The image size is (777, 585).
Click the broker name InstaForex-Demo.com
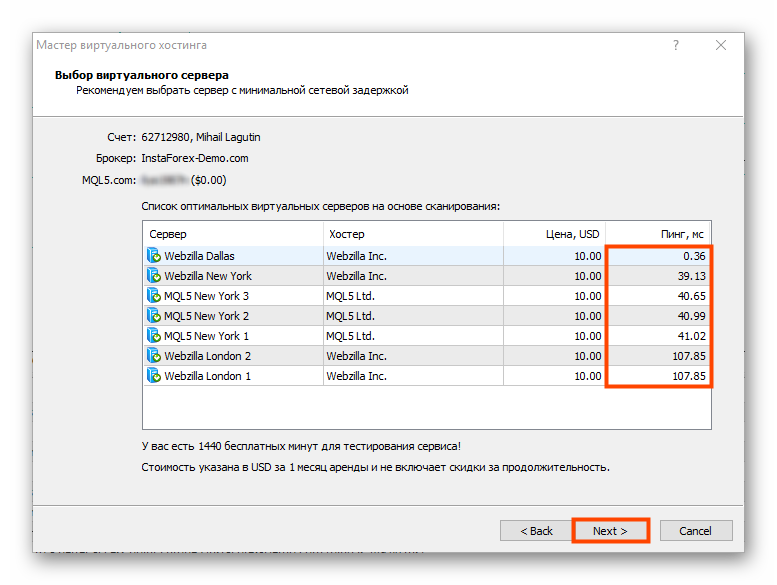point(195,159)
